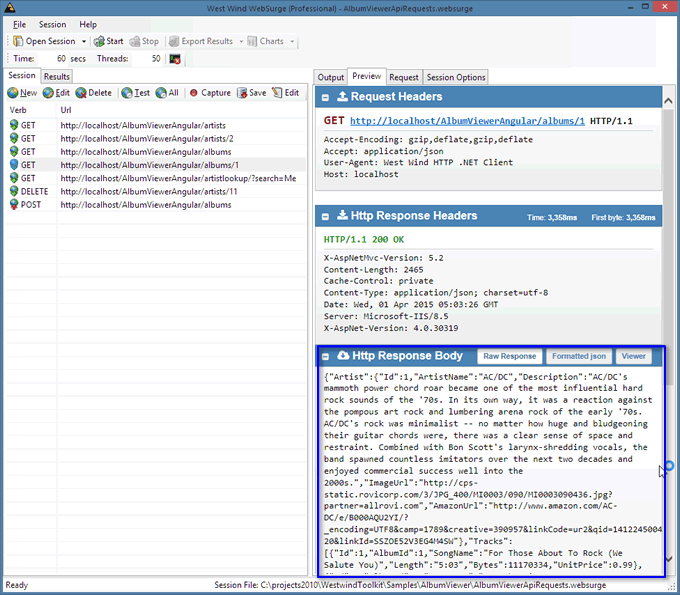The height and width of the screenshot is (595, 680).
Task: Select the GET albums request row
Action: point(156,152)
